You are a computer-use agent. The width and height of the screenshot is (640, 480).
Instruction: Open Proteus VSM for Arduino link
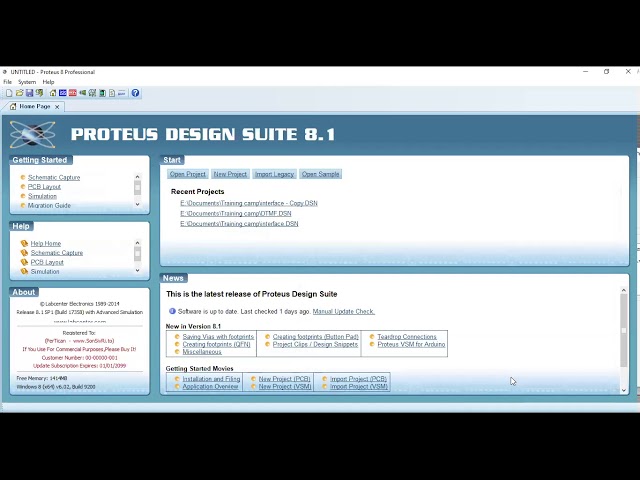(411, 344)
